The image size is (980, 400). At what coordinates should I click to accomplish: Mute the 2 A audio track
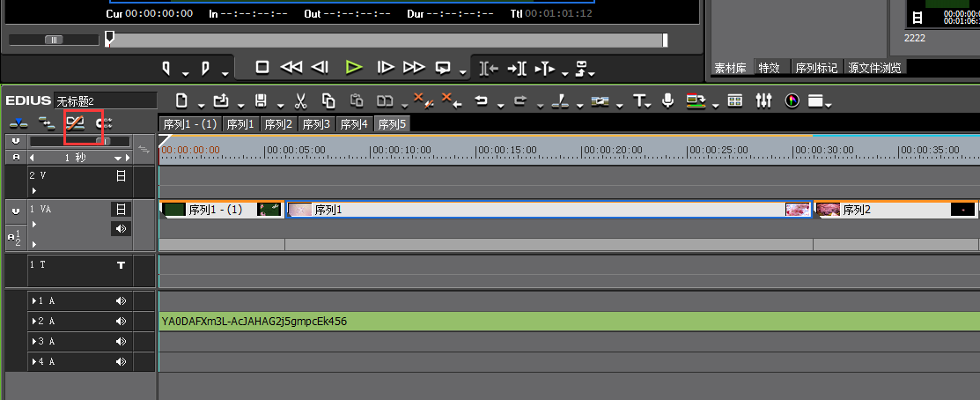pyautogui.click(x=121, y=322)
